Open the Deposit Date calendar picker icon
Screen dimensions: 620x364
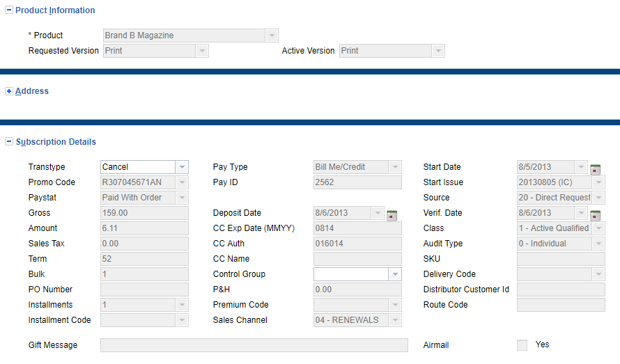tap(392, 215)
